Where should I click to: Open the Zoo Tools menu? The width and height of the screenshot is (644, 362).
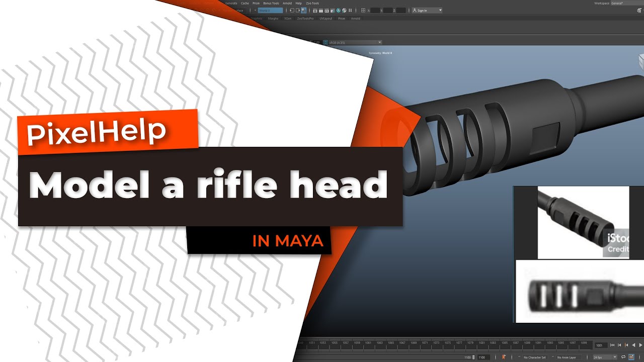(x=312, y=3)
